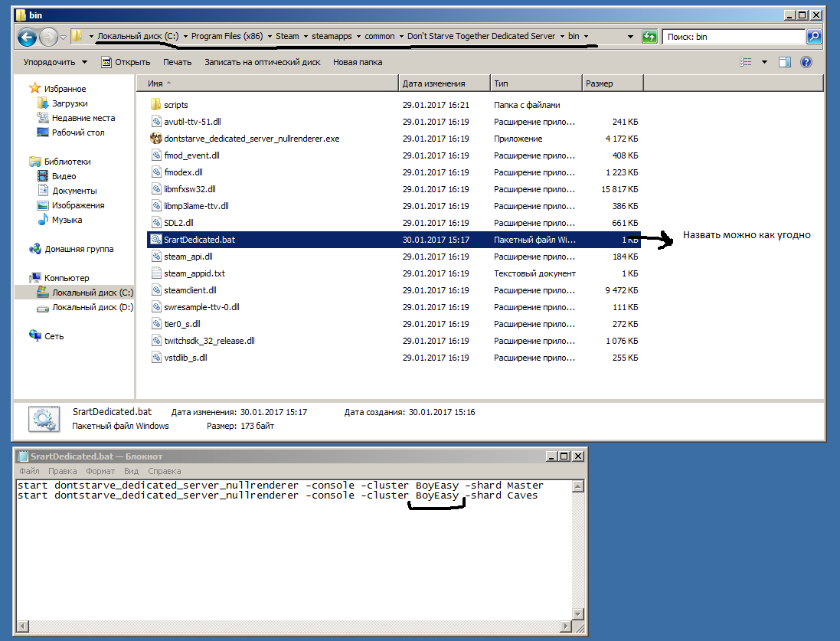840x641 pixels.
Task: Click the Новая папка button
Action: [x=357, y=62]
